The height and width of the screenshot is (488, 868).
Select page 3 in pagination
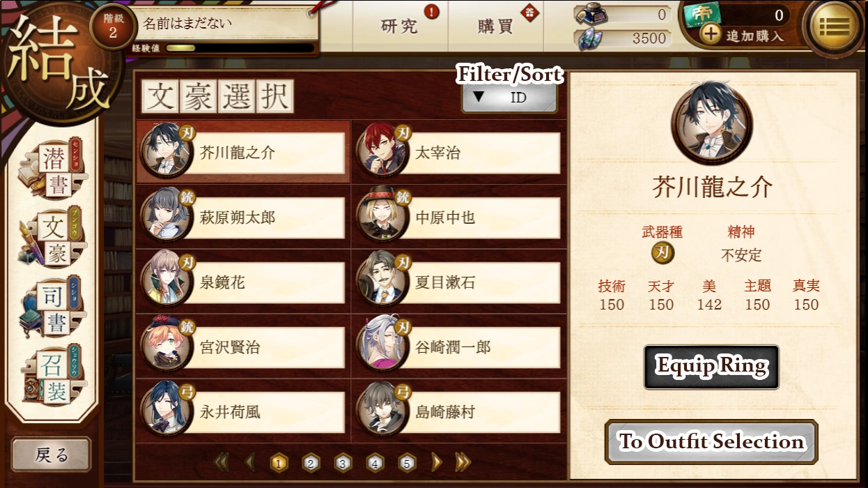(343, 462)
